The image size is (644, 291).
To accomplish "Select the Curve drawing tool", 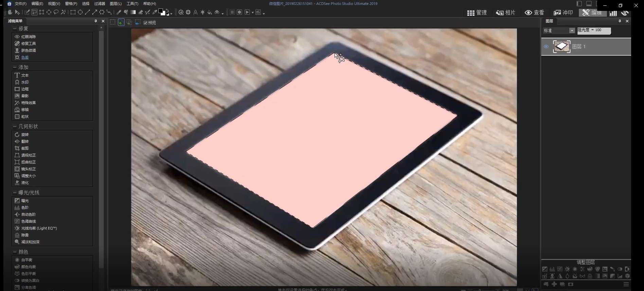I will click(x=109, y=12).
